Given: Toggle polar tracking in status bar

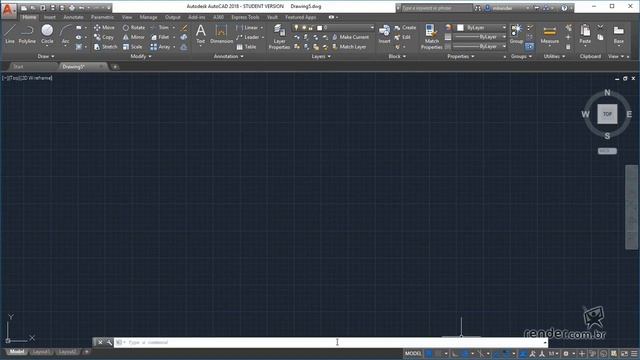Looking at the screenshot, I should click(x=465, y=353).
